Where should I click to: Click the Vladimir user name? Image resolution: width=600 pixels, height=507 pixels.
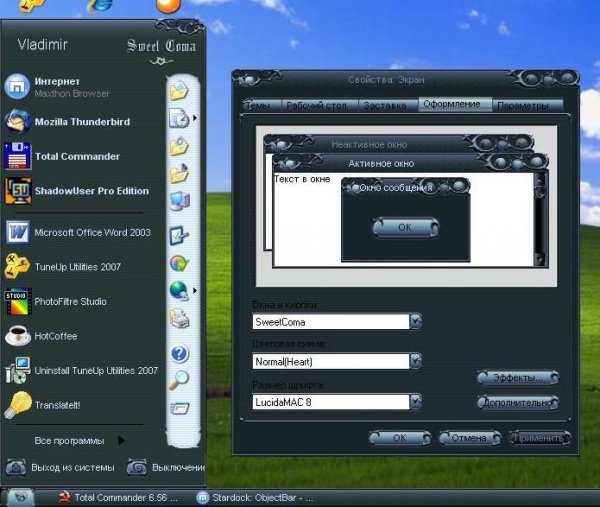point(42,44)
